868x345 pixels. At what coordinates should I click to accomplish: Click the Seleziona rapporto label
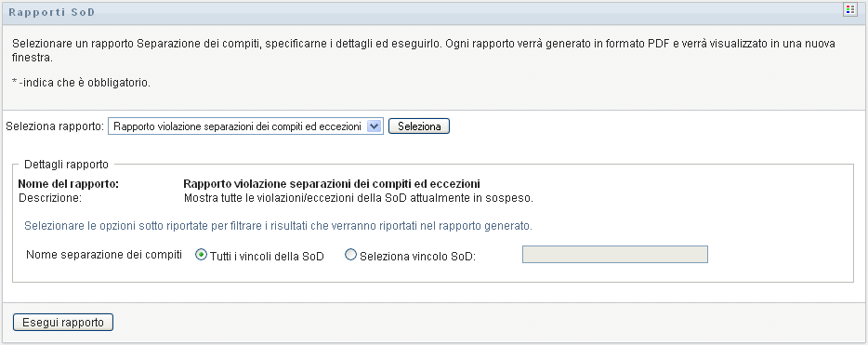coord(55,126)
